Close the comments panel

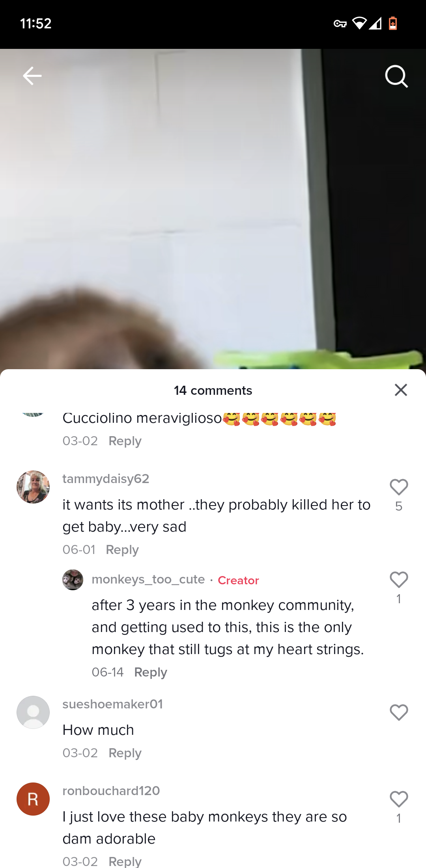point(401,390)
